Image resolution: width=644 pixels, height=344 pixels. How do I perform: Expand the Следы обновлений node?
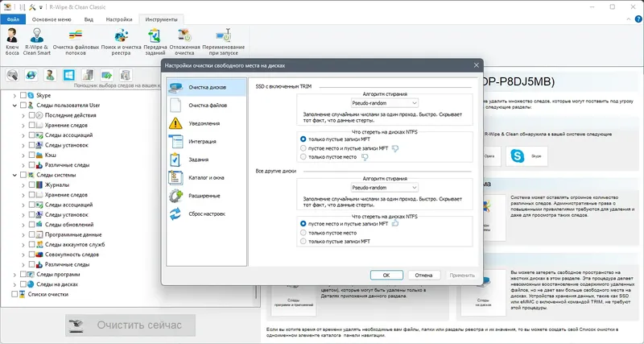23,225
